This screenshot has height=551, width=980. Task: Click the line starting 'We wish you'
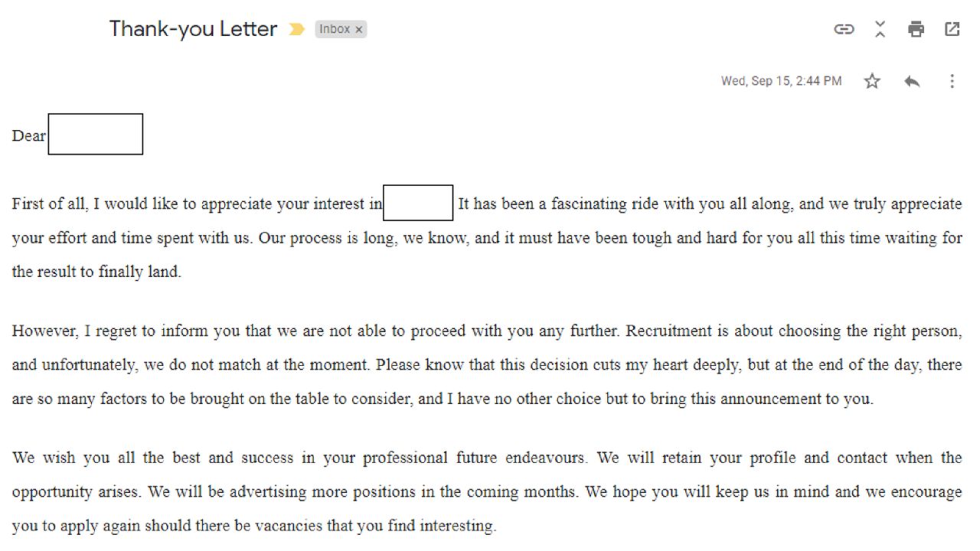coord(487,458)
